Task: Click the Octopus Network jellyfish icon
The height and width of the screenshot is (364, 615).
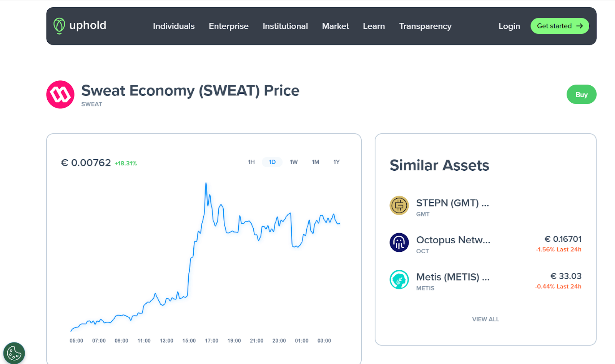Action: coord(399,243)
